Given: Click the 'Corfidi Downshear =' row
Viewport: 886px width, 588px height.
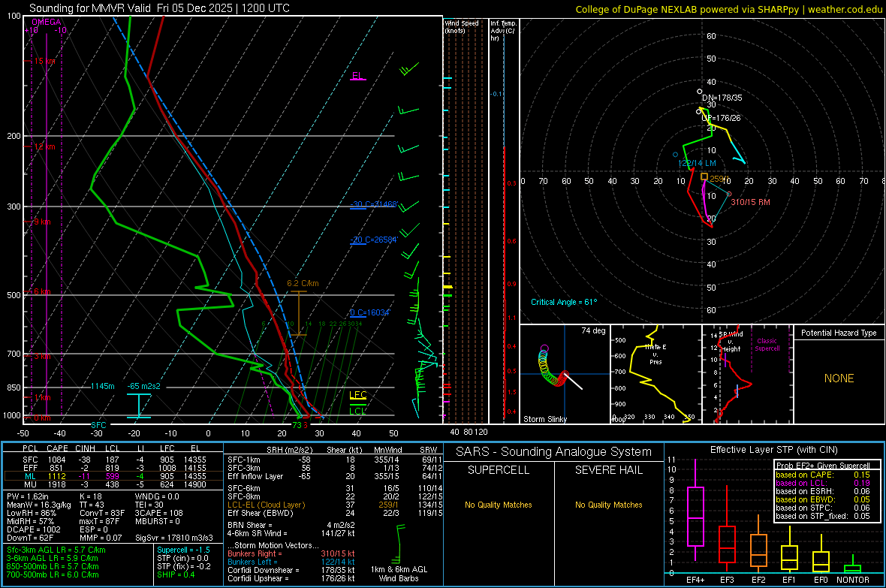Looking at the screenshot, I should point(291,570).
